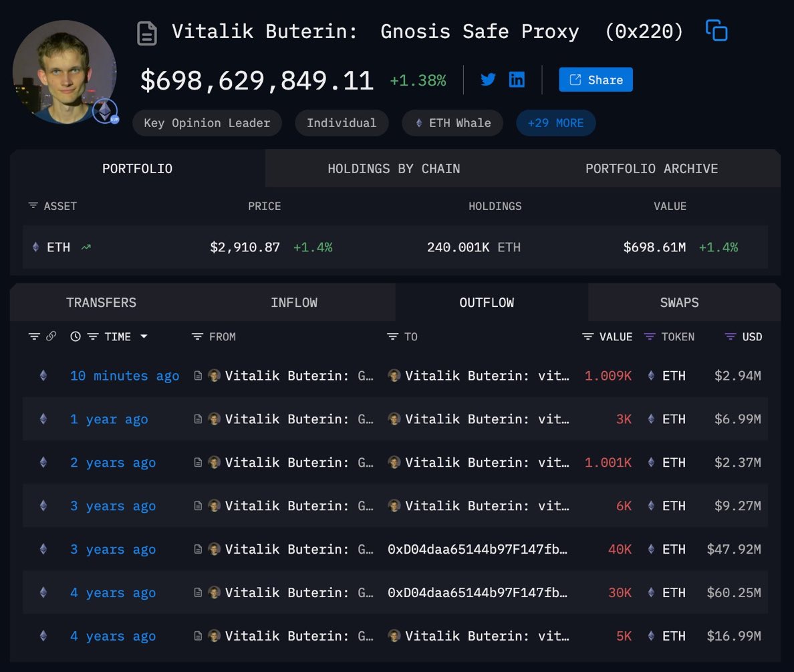Screen dimensions: 794x672
Task: Open the TOKEN column filter
Action: pos(649,336)
